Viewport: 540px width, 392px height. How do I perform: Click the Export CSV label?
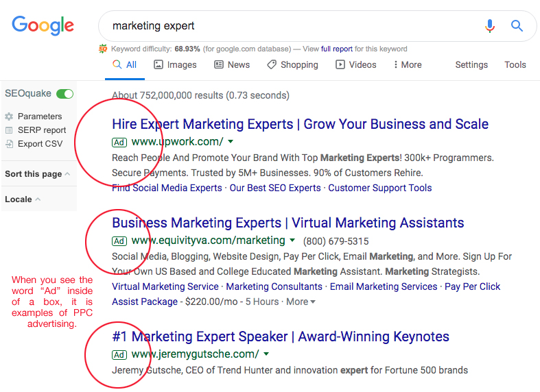(x=40, y=144)
